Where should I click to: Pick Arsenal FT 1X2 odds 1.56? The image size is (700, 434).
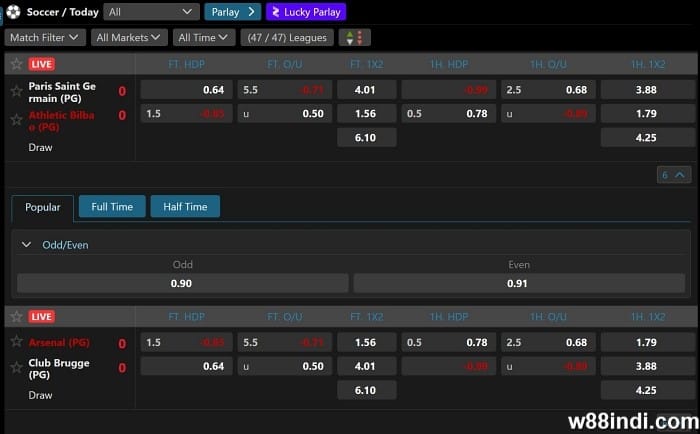click(x=367, y=342)
